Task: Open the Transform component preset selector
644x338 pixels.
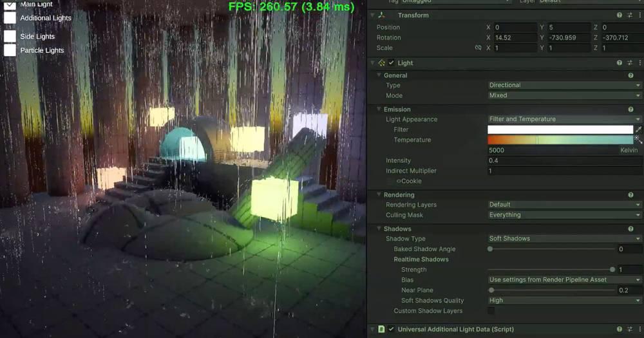Action: point(630,15)
